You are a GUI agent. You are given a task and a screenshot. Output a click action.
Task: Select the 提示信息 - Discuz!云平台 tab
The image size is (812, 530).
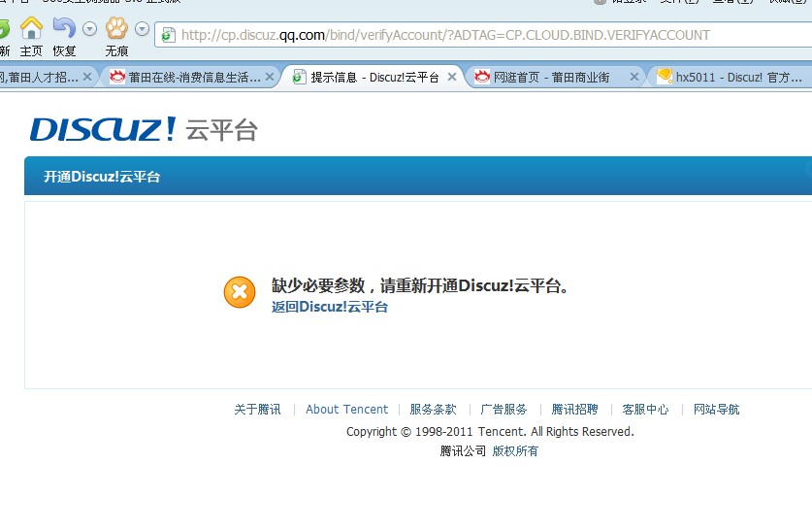[x=373, y=78]
